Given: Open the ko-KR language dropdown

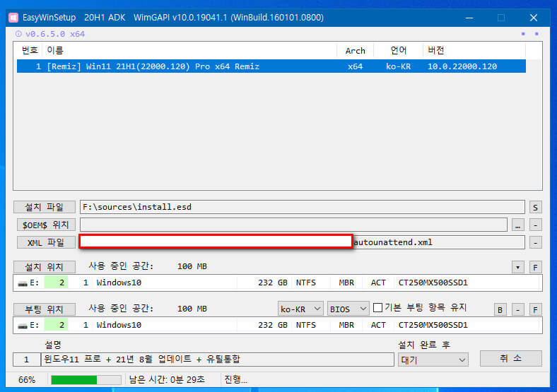Looking at the screenshot, I should 300,309.
